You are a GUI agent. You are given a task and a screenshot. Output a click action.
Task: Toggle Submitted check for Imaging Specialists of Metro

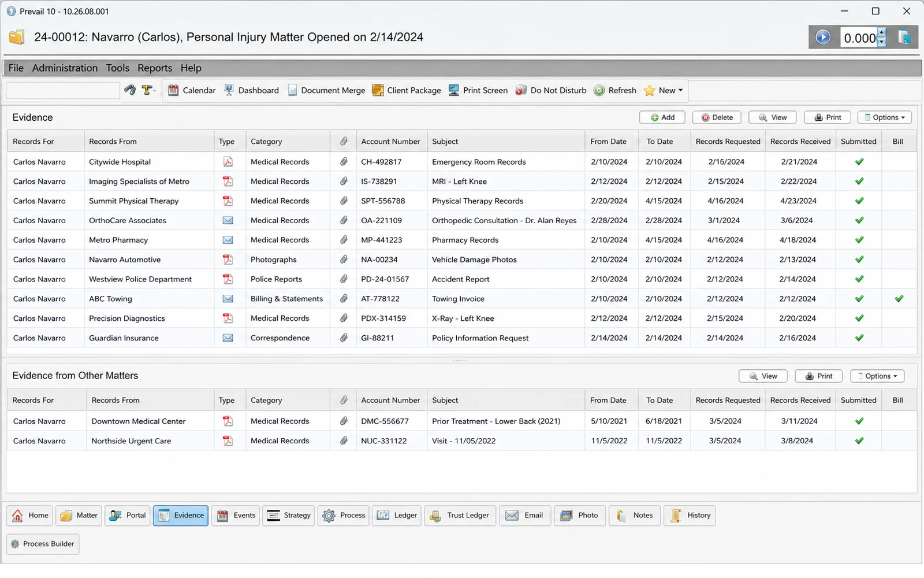pyautogui.click(x=859, y=181)
